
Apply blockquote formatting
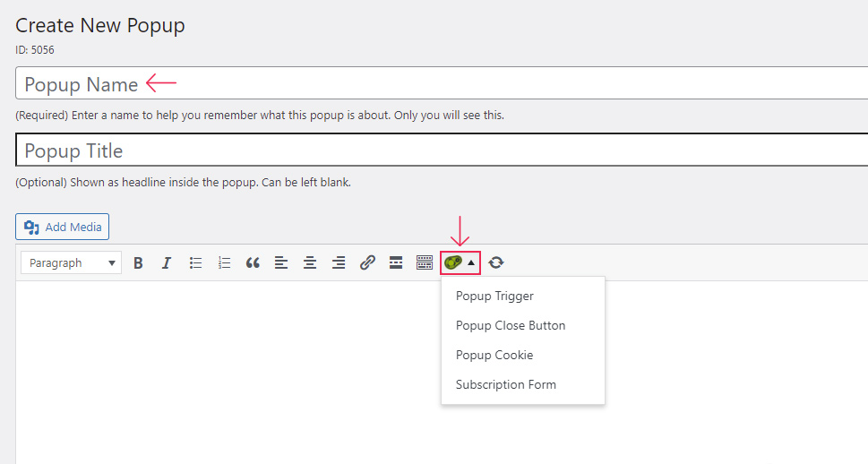[253, 263]
